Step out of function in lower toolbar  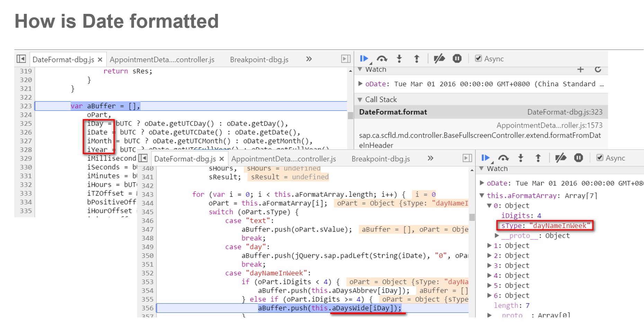538,158
